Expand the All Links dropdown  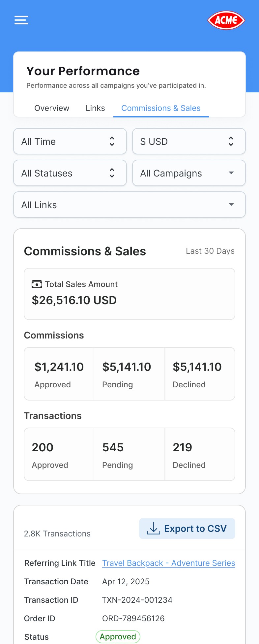click(129, 205)
